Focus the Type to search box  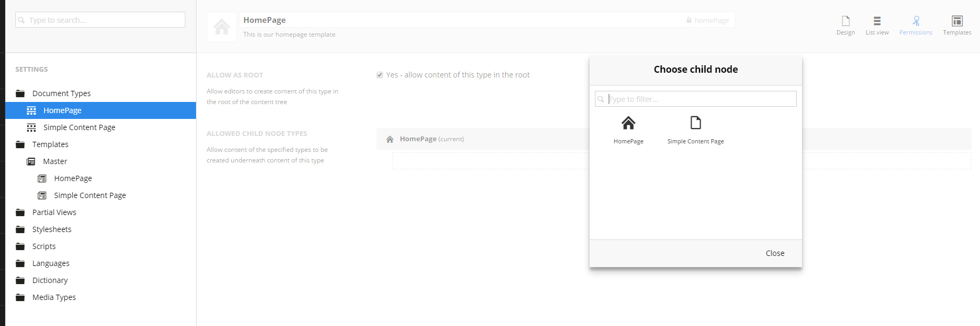point(100,20)
